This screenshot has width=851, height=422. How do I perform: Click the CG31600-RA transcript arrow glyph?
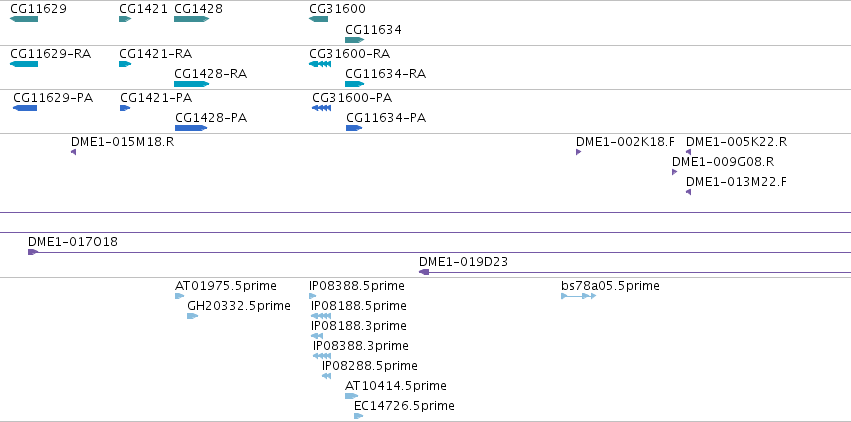(x=320, y=64)
